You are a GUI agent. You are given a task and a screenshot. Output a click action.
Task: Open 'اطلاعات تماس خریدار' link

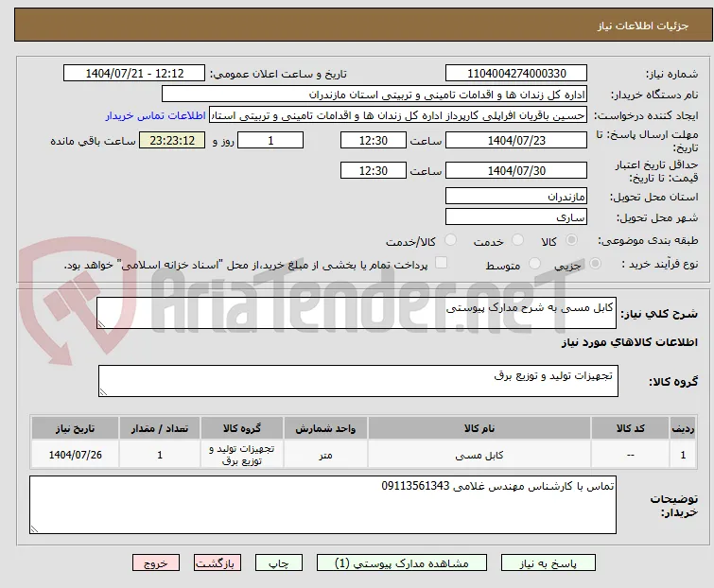[156, 115]
